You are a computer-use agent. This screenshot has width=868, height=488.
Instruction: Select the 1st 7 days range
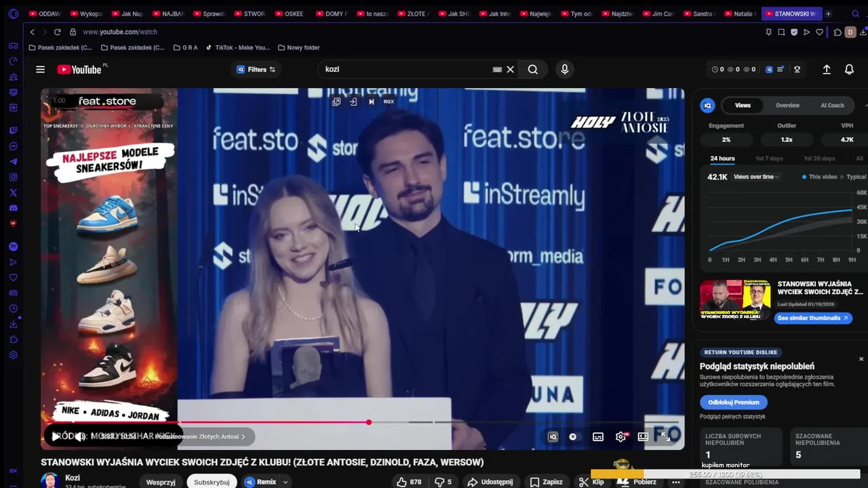pos(769,159)
